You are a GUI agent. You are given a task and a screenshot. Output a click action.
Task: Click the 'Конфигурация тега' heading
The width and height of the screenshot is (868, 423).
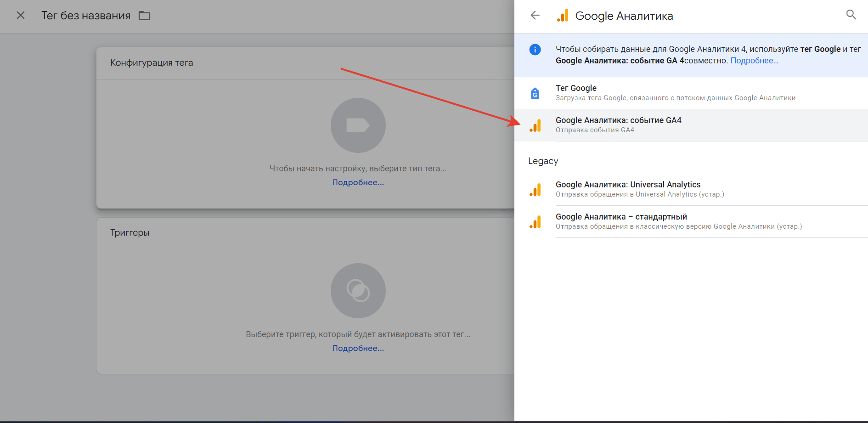(x=152, y=63)
